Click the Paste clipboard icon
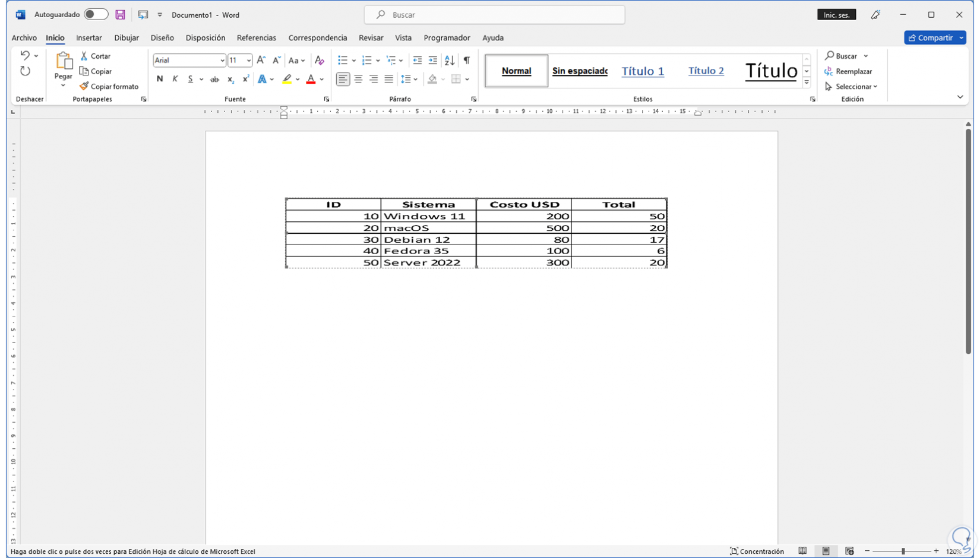 coord(63,61)
